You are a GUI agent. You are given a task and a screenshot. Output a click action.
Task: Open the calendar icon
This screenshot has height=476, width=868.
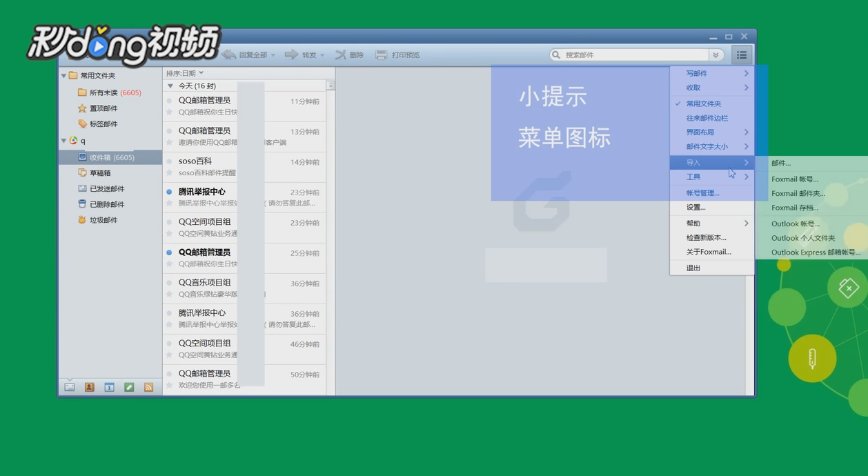coord(109,387)
